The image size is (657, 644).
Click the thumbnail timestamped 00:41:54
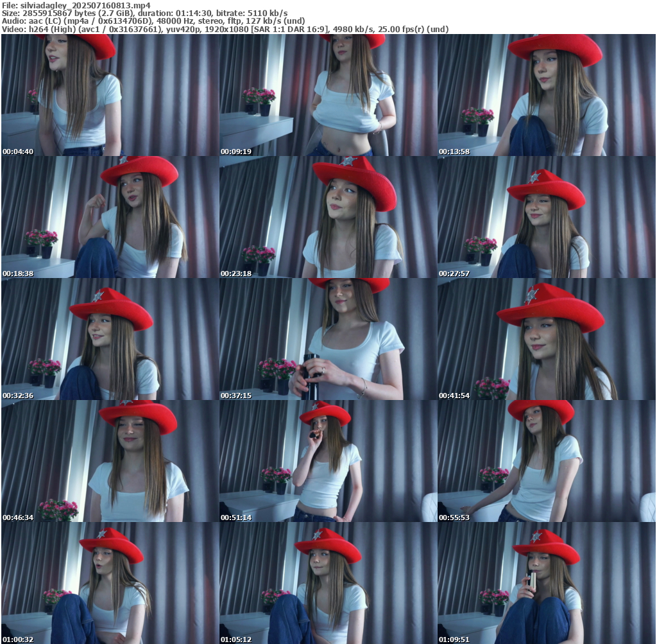pos(546,339)
